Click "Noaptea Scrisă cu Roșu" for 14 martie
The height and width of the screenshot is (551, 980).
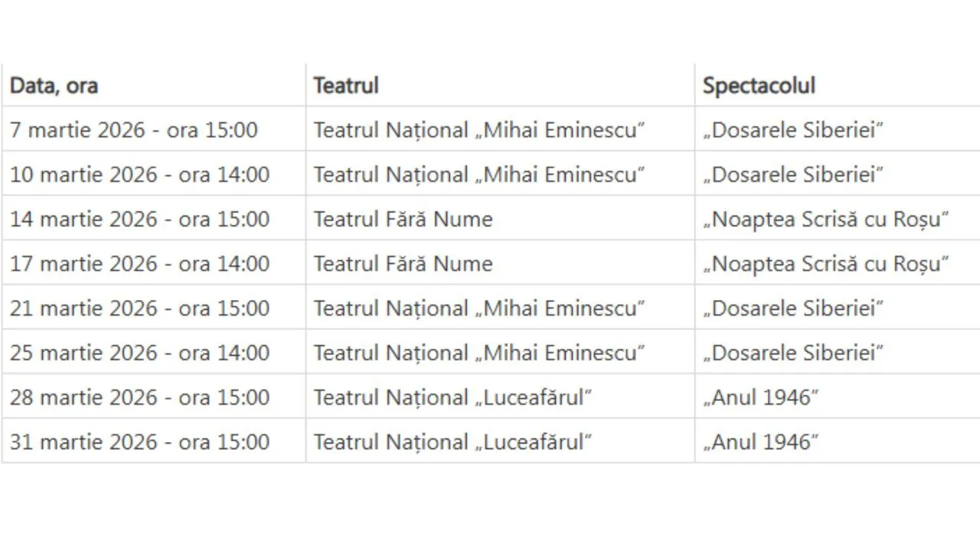pos(826,219)
